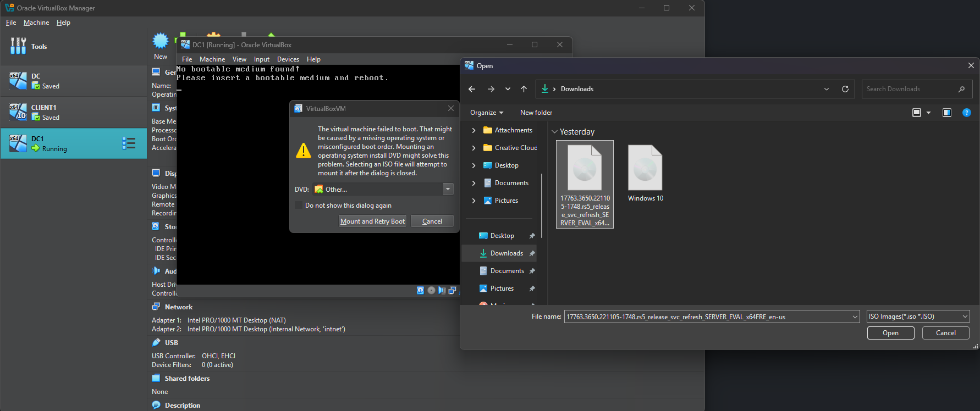The height and width of the screenshot is (411, 980).
Task: Click the change view layout icon
Action: 917,113
